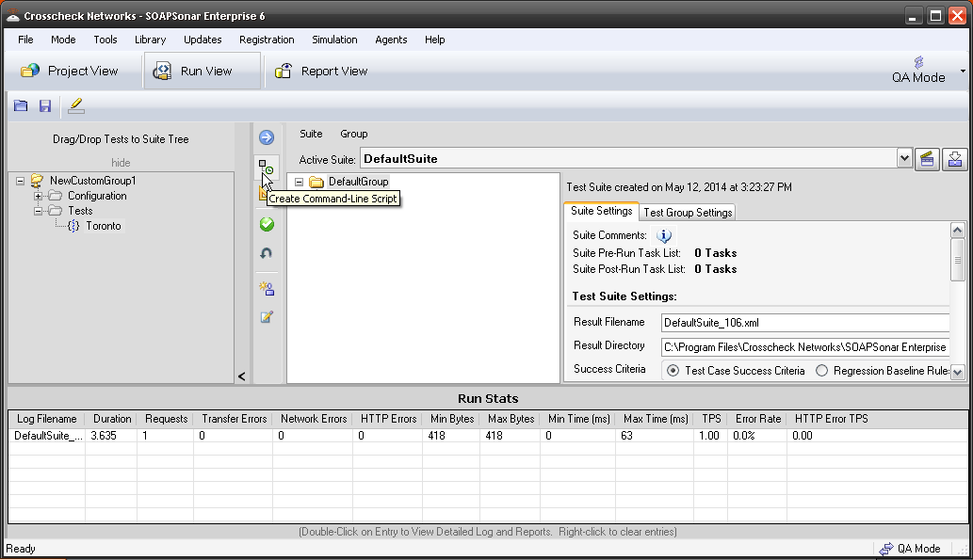973x560 pixels.
Task: Open the Active Suite dropdown arrow
Action: 904,159
